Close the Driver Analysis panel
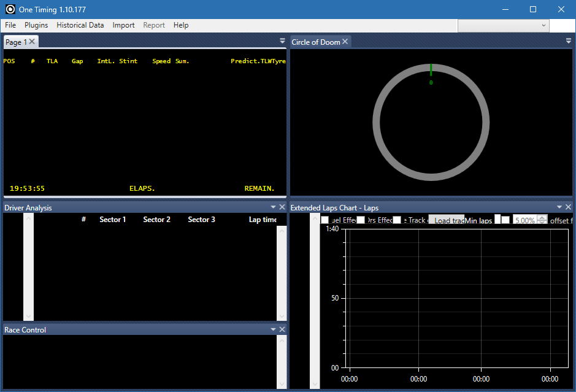The image size is (576, 392). click(x=282, y=207)
